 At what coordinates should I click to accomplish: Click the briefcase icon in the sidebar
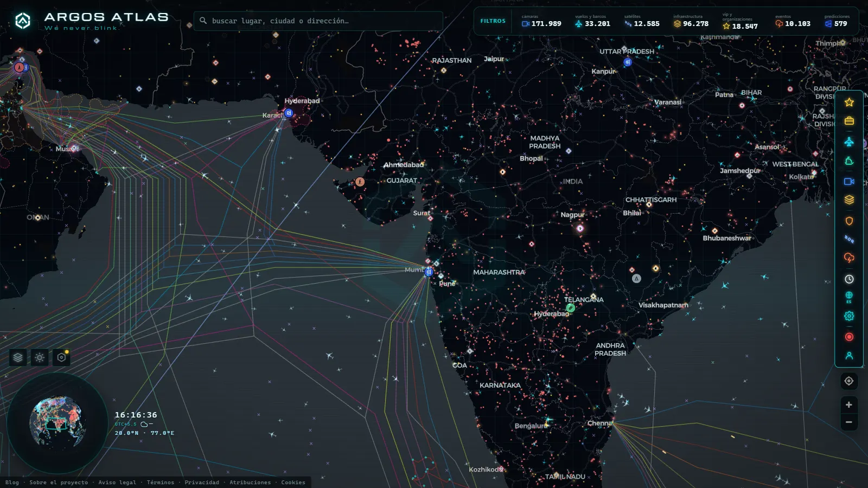tap(849, 121)
